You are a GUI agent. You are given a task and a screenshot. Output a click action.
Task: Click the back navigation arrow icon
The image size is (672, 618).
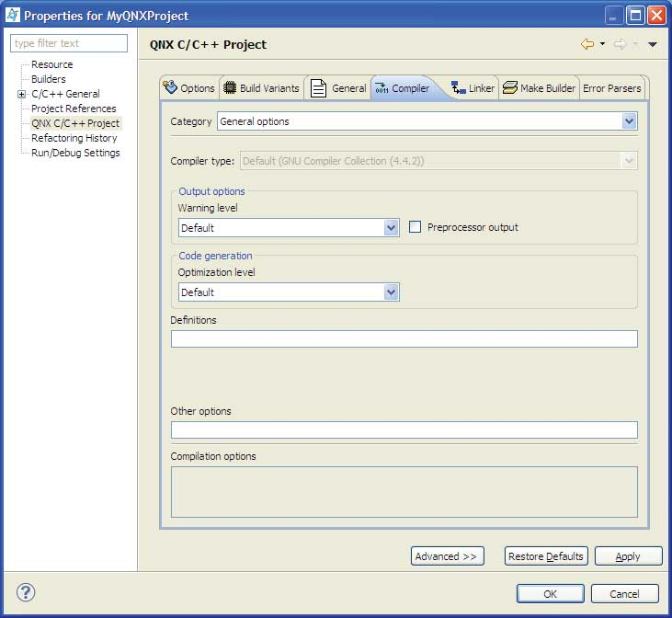coord(587,44)
